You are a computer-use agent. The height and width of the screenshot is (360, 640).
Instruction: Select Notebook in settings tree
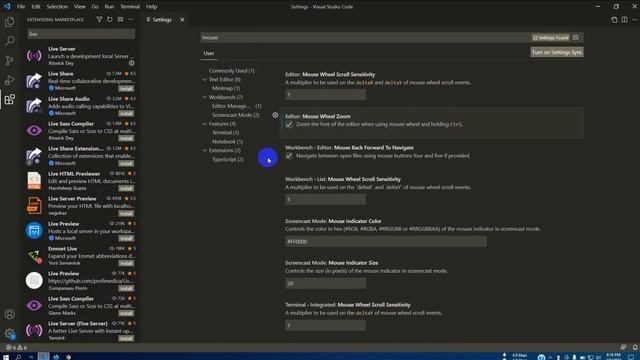point(227,142)
